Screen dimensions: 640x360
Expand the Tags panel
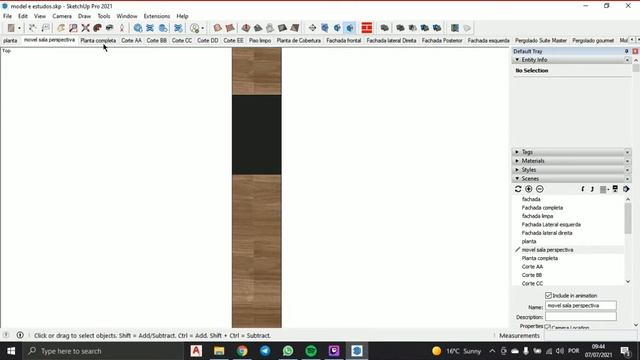point(517,152)
